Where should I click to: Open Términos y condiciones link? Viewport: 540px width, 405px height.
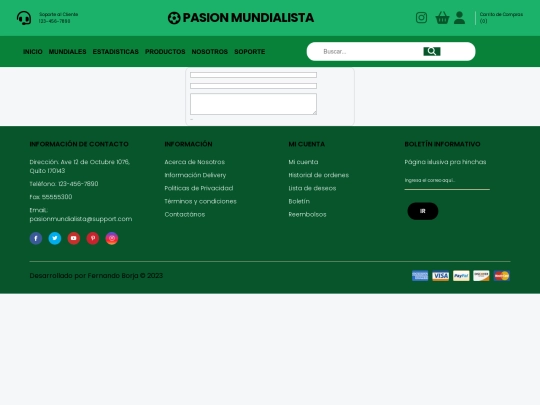click(x=200, y=201)
